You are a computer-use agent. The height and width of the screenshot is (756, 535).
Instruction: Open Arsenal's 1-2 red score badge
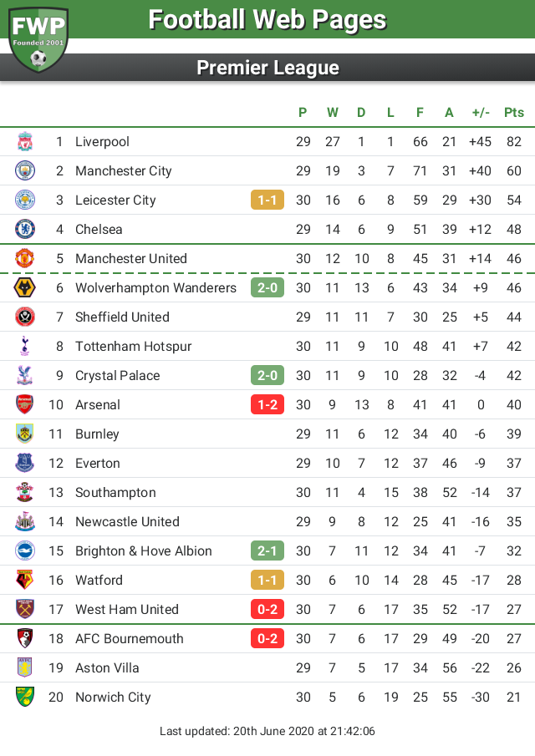coord(267,405)
